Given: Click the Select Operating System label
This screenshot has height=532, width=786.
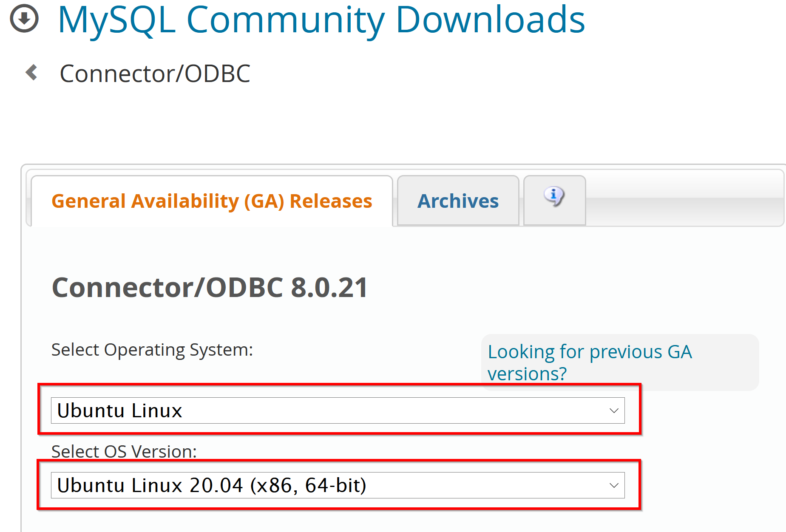Looking at the screenshot, I should click(152, 350).
